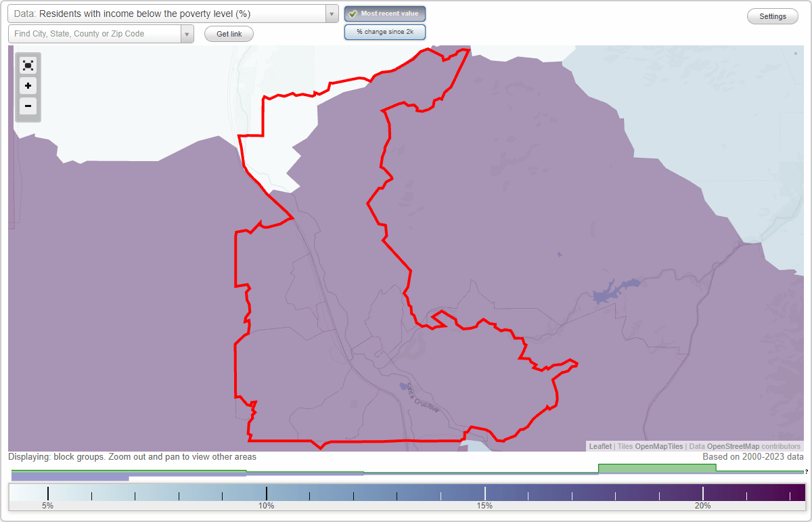
Task: Click the green range bar above the legend
Action: tap(656, 467)
